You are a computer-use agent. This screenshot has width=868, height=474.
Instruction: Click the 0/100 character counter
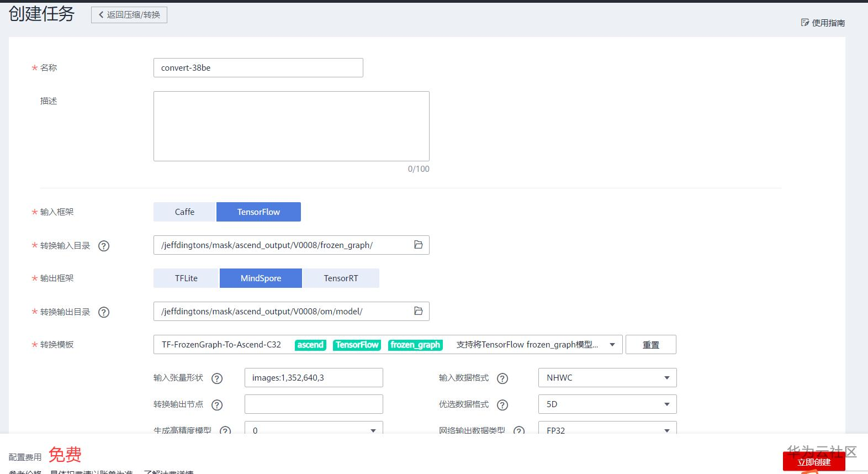click(x=419, y=169)
